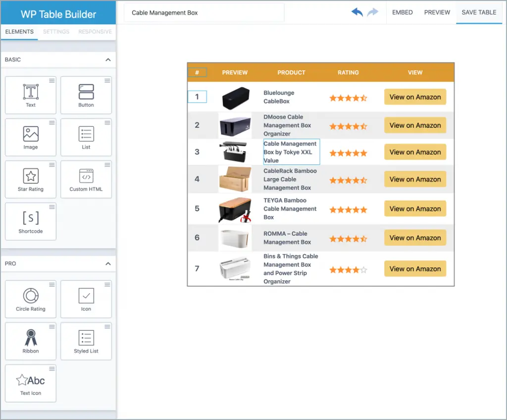The width and height of the screenshot is (507, 420).
Task: Click View on Amazon for Bluelounge CableBox
Action: point(415,97)
